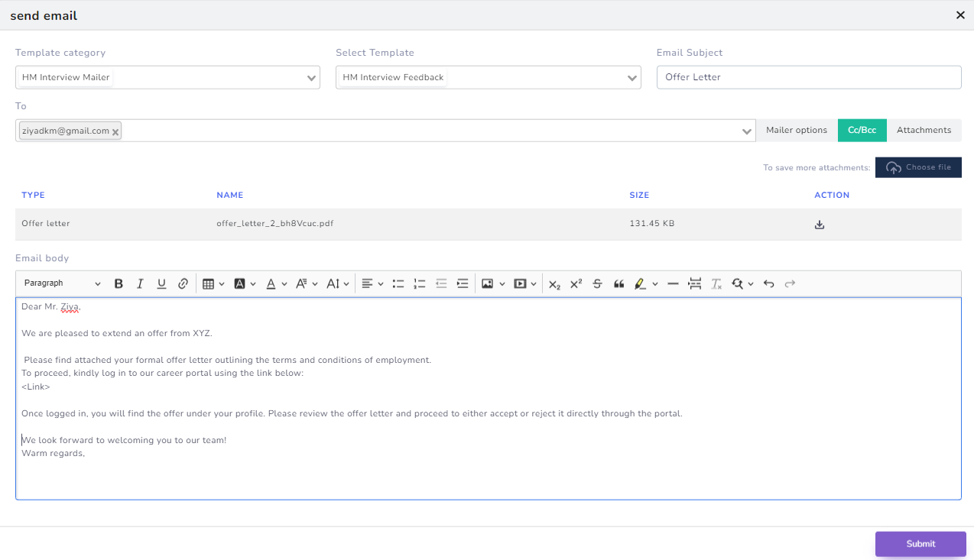Screen dimensions: 974x560
Task: Submit the email
Action: coord(920,543)
